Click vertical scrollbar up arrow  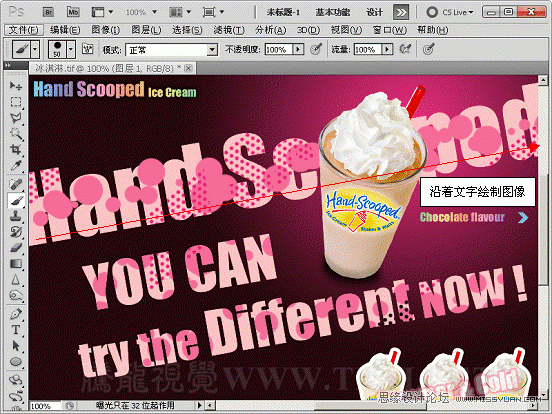(543, 81)
